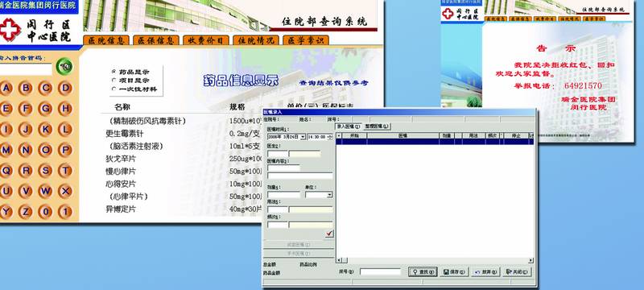Click the drug row 慢心律片

click(121, 172)
